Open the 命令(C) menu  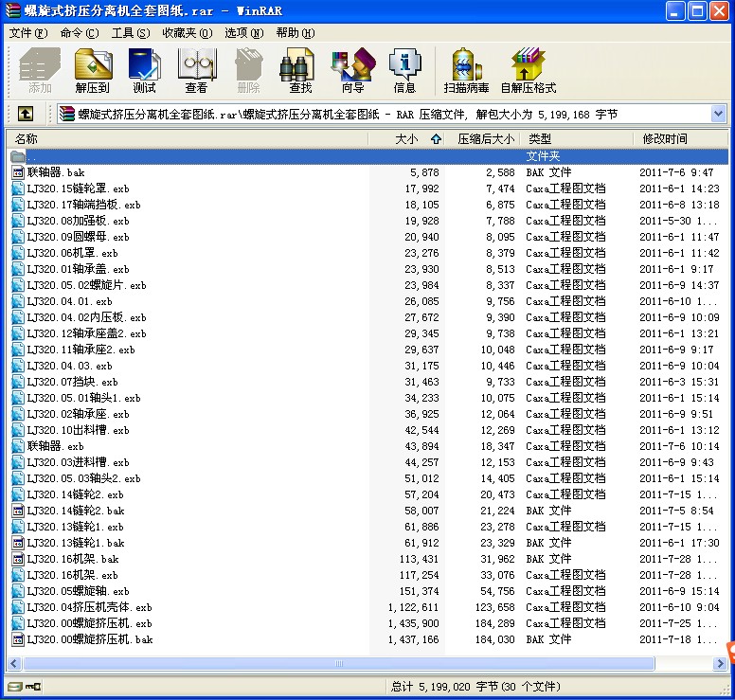point(80,33)
